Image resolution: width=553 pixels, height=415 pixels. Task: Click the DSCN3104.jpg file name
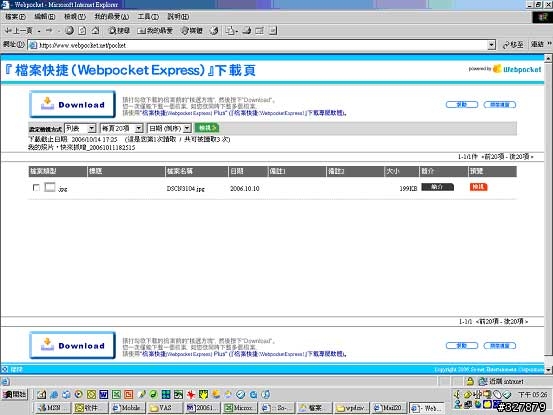pyautogui.click(x=186, y=189)
